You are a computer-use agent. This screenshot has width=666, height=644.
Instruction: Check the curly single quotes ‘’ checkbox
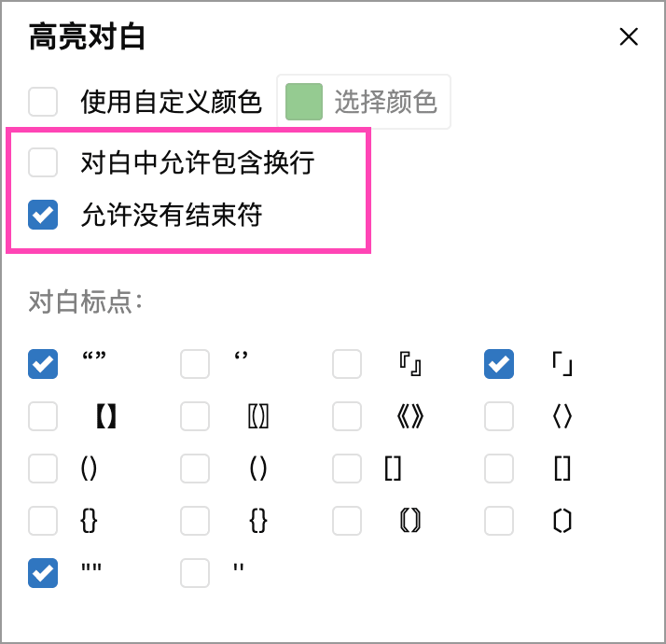195,364
